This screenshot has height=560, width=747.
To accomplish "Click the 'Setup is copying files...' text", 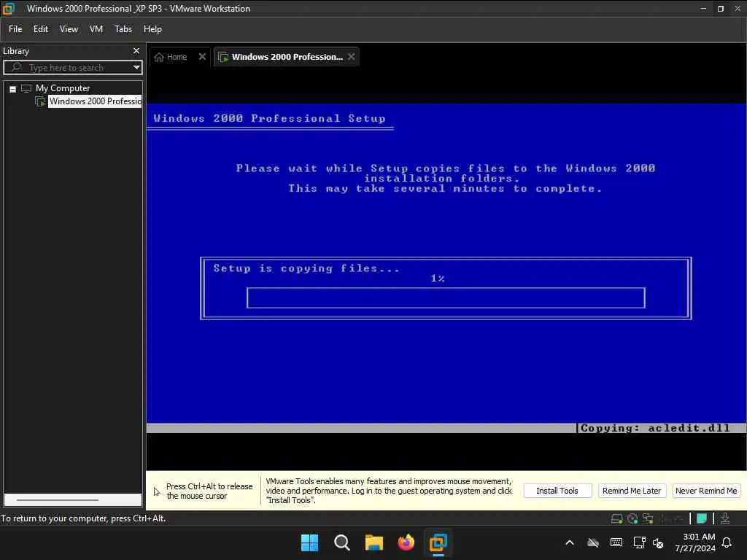I will click(x=306, y=268).
